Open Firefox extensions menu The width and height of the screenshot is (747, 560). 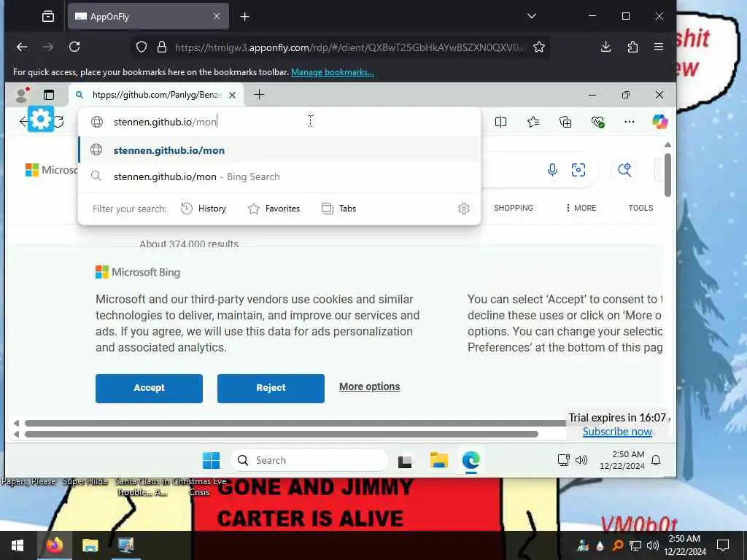coord(632,47)
